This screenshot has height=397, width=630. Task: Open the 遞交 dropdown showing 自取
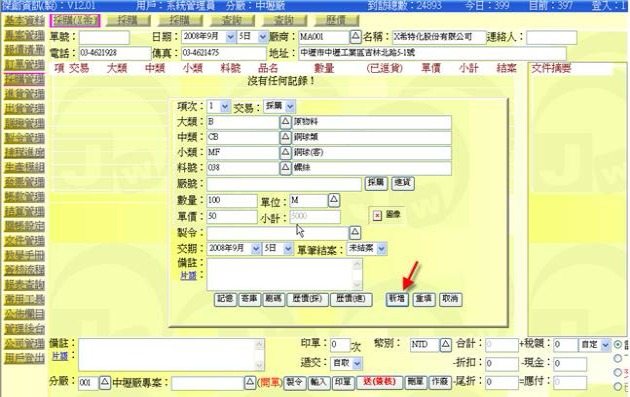(346, 363)
